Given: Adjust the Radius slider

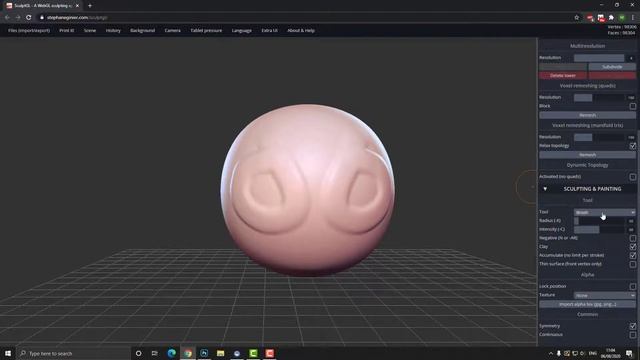Looking at the screenshot, I should pos(599,221).
